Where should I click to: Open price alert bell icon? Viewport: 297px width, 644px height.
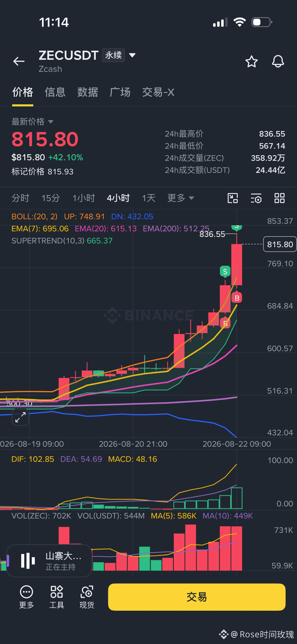pos(278,62)
